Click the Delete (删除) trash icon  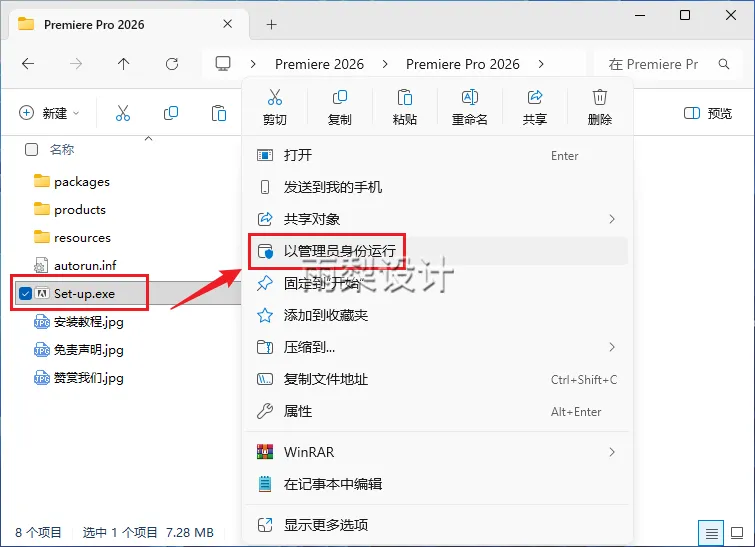click(x=599, y=98)
